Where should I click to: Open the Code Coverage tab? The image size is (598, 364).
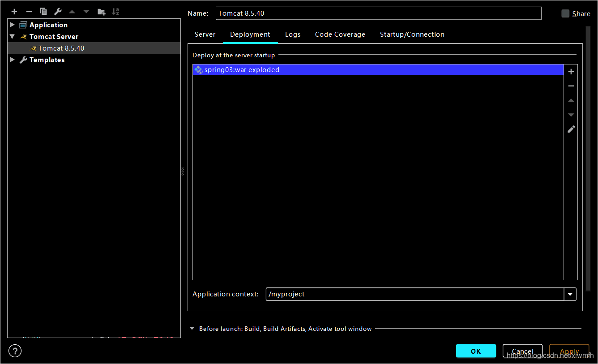[x=340, y=34]
